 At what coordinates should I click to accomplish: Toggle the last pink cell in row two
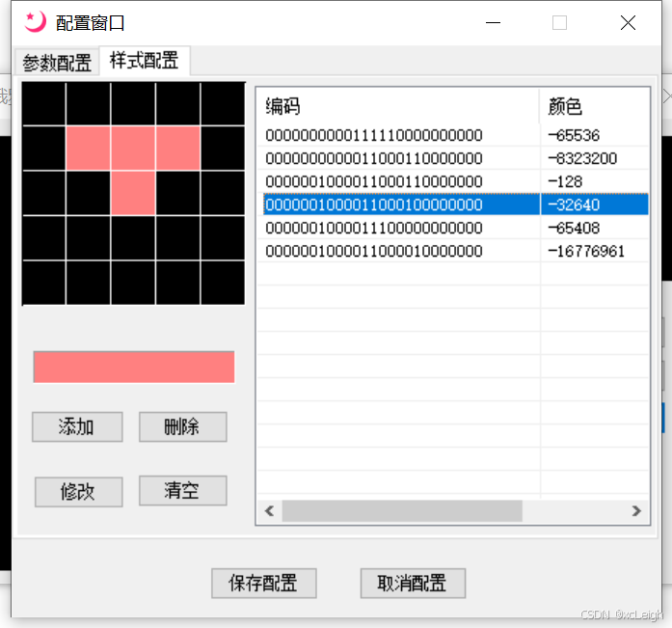click(178, 149)
